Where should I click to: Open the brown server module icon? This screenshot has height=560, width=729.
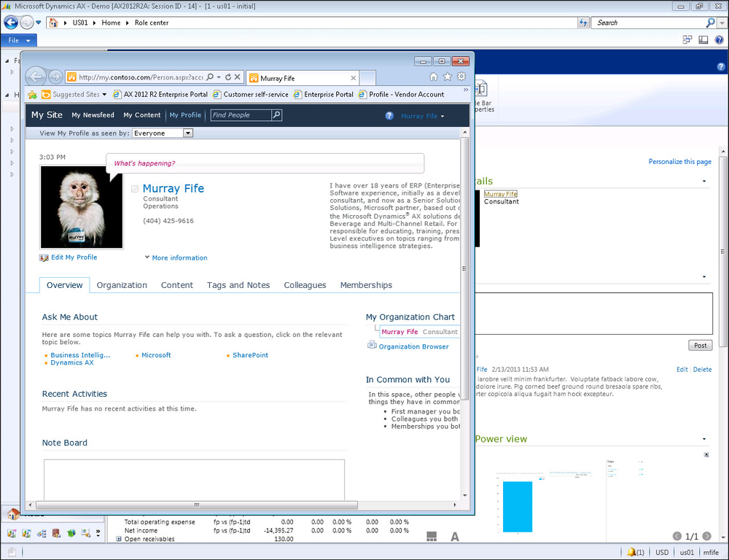pyautogui.click(x=56, y=534)
